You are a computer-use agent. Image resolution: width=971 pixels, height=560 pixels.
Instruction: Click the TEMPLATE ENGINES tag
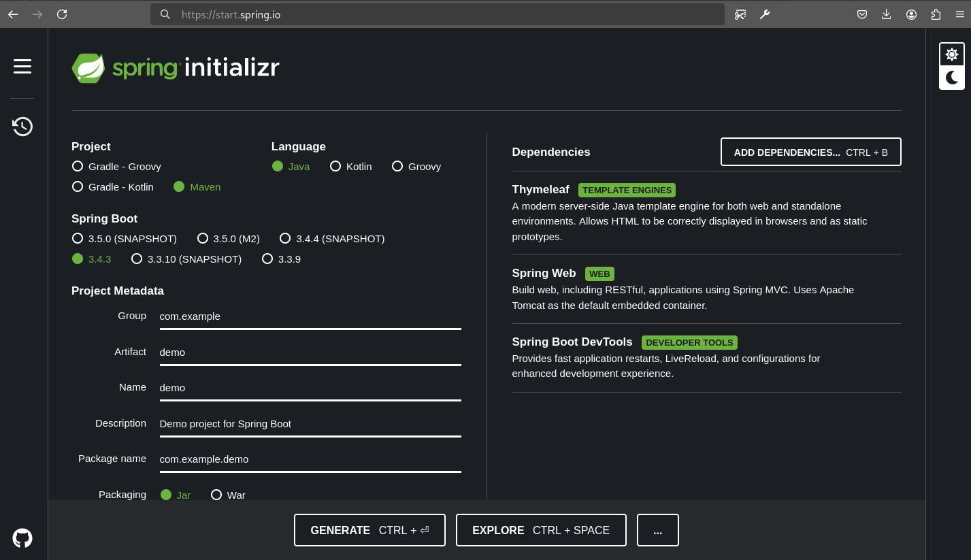coord(627,191)
